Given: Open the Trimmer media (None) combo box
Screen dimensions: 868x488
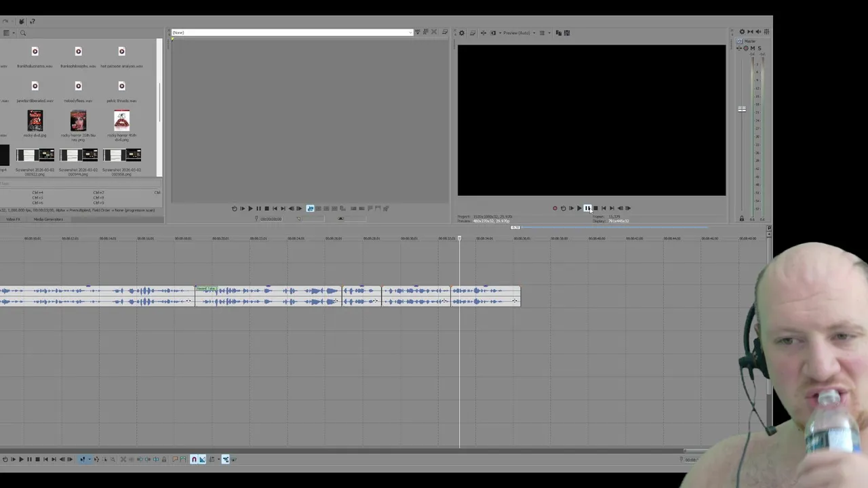Looking at the screenshot, I should [292, 33].
